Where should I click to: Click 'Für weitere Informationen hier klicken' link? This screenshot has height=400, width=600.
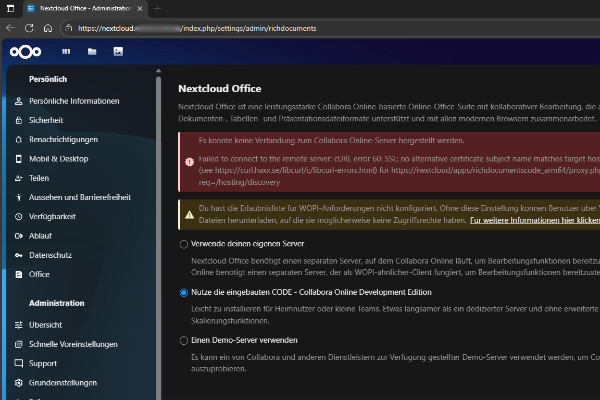click(534, 218)
